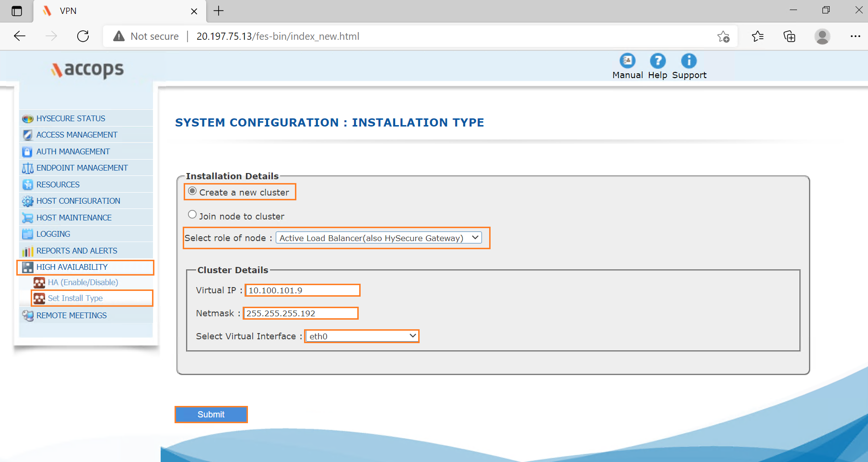868x462 pixels.
Task: Click the Remote Meetings sidebar icon
Action: 28,315
